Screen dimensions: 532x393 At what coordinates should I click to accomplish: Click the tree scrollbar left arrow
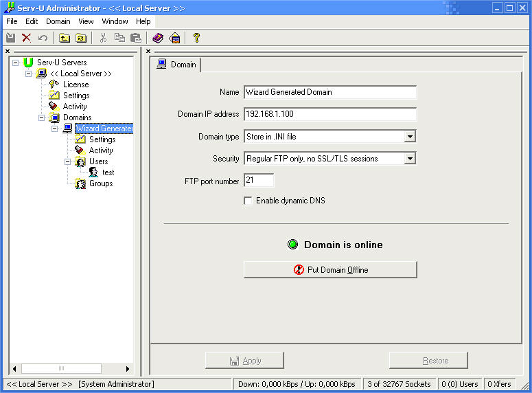[x=14, y=368]
